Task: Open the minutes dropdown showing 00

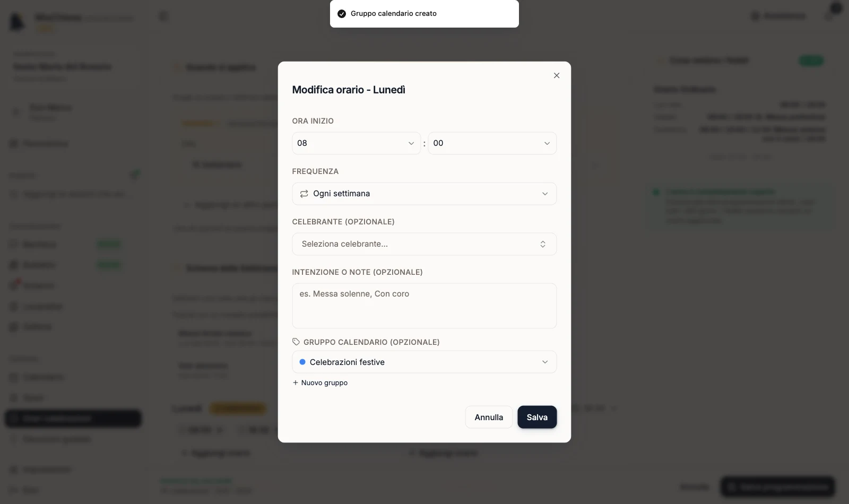Action: (492, 143)
